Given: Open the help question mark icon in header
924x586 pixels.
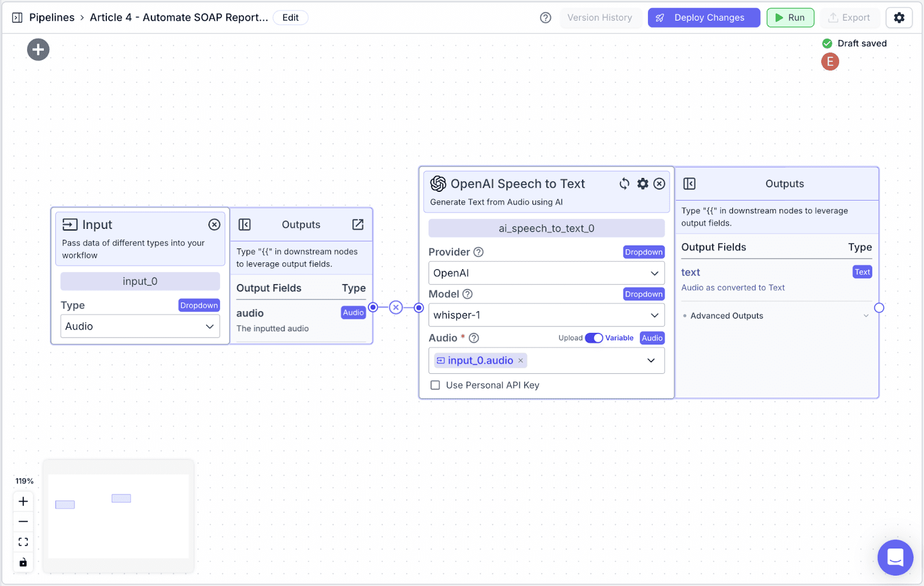Looking at the screenshot, I should click(x=545, y=17).
